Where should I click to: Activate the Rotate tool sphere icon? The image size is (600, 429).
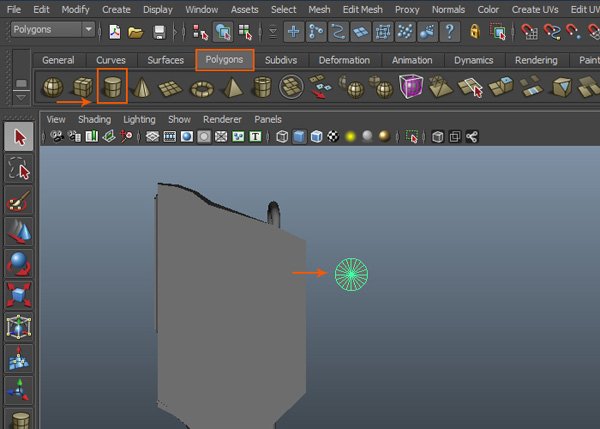point(19,264)
